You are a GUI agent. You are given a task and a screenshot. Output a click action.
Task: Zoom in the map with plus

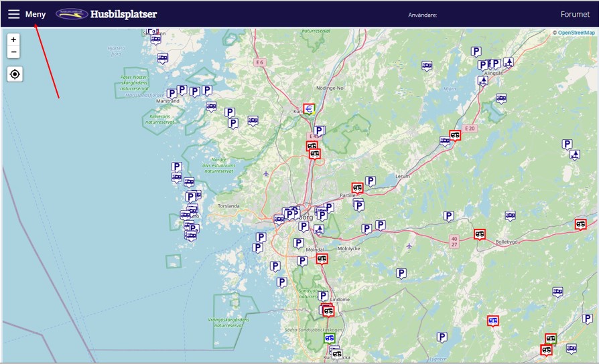tap(13, 39)
